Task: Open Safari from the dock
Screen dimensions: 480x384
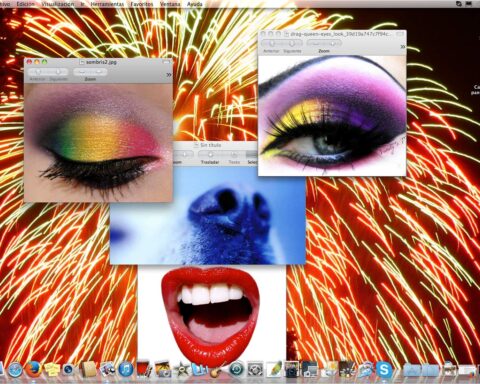Action: click(15, 370)
